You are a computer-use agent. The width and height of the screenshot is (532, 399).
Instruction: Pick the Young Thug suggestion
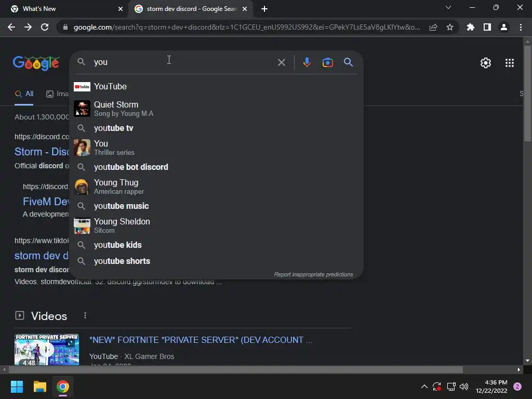coord(216,187)
